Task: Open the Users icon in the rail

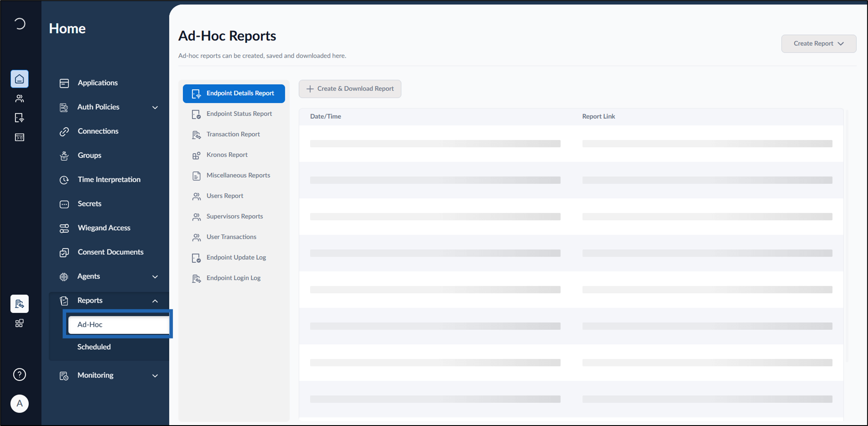Action: pos(19,98)
